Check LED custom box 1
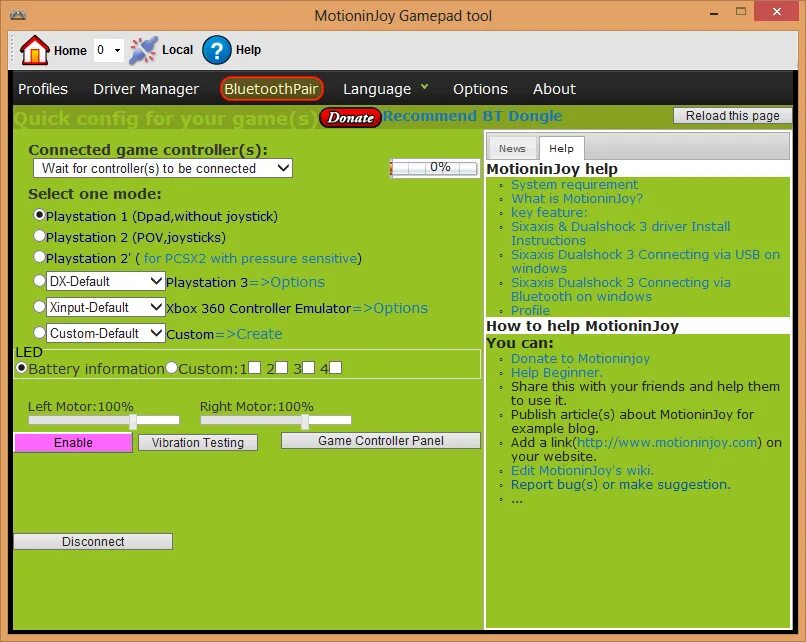The image size is (806, 642). click(x=254, y=368)
